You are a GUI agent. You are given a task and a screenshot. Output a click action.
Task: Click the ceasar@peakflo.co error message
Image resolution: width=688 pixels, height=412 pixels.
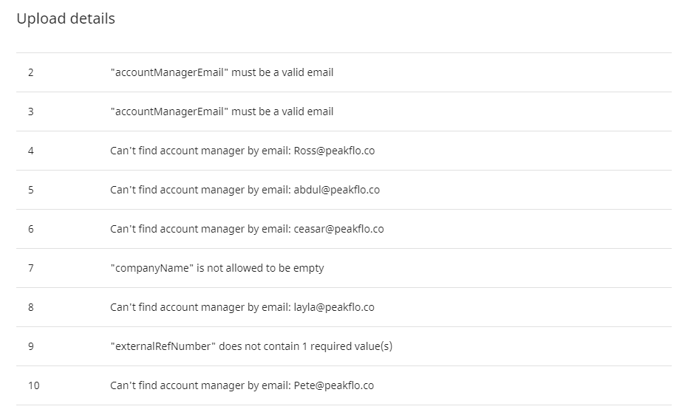[247, 229]
